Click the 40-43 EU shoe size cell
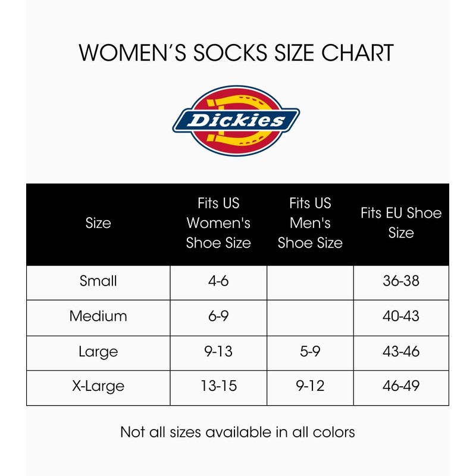Viewport: 476px width, 476px height. [x=401, y=316]
